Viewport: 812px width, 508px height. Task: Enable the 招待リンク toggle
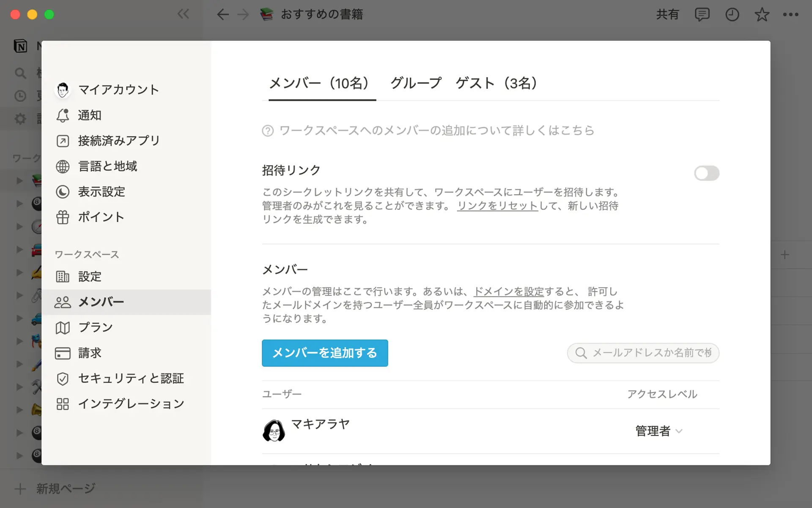point(706,173)
